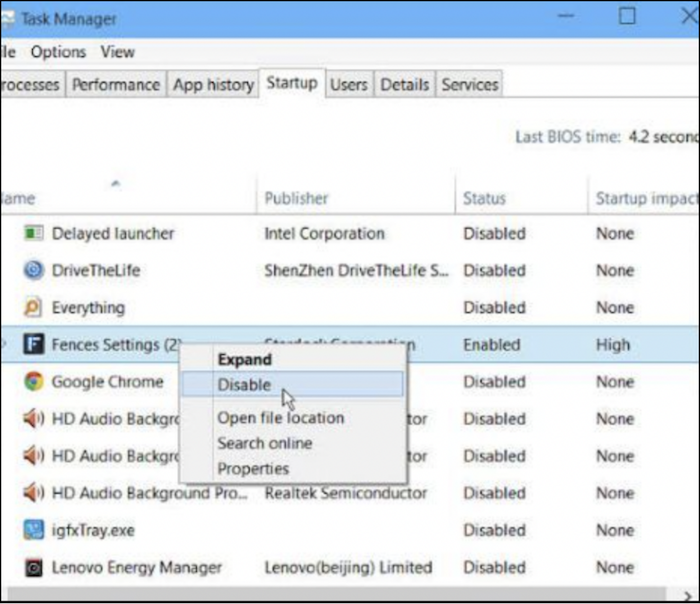Switch to the Performance tab
The width and height of the screenshot is (700, 604).
(x=116, y=84)
